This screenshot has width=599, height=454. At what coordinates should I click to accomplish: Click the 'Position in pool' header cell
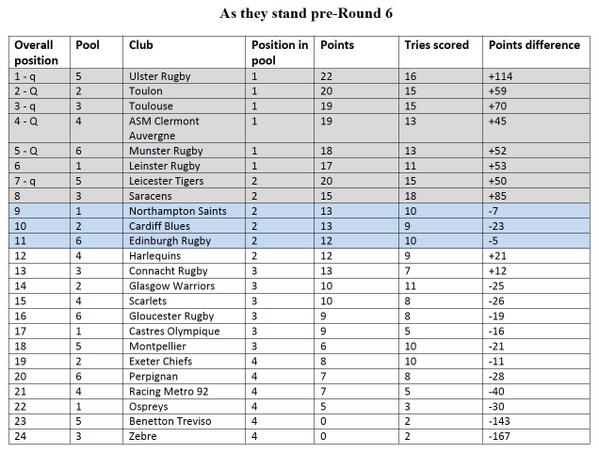[x=280, y=53]
